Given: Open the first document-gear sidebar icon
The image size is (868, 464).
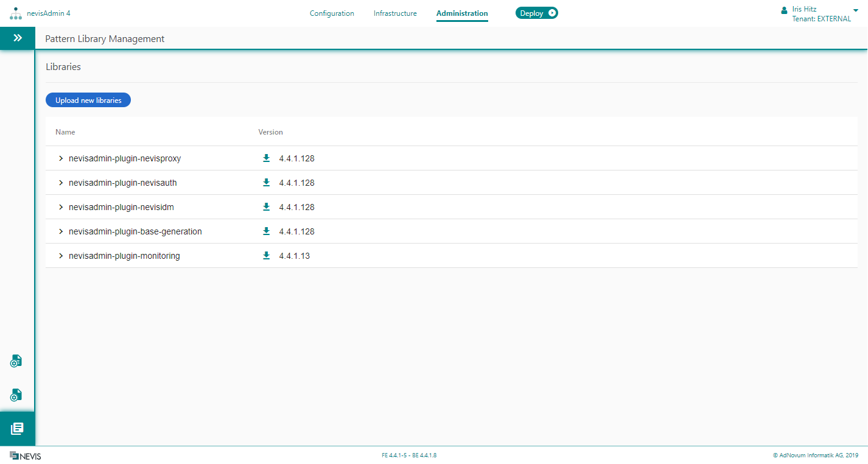Looking at the screenshot, I should [x=16, y=361].
